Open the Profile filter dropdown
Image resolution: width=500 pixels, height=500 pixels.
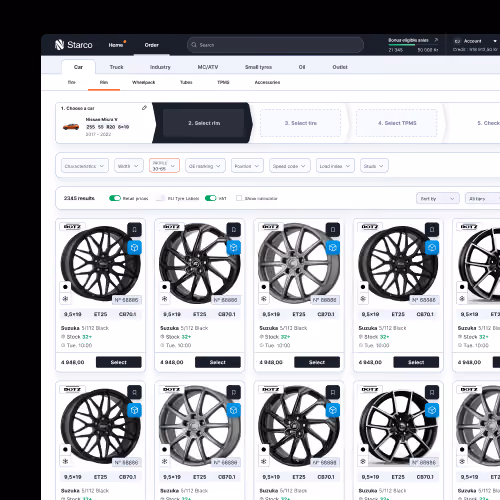coord(164,166)
